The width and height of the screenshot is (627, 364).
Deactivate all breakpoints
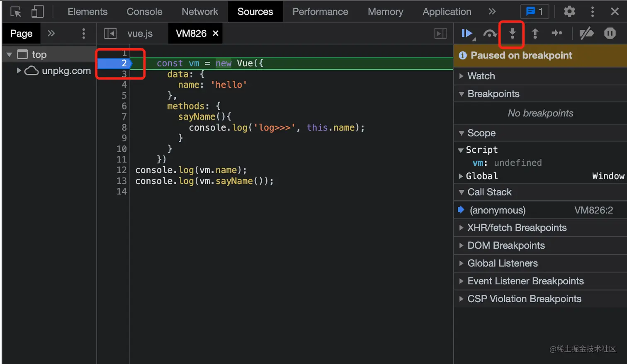tap(586, 34)
